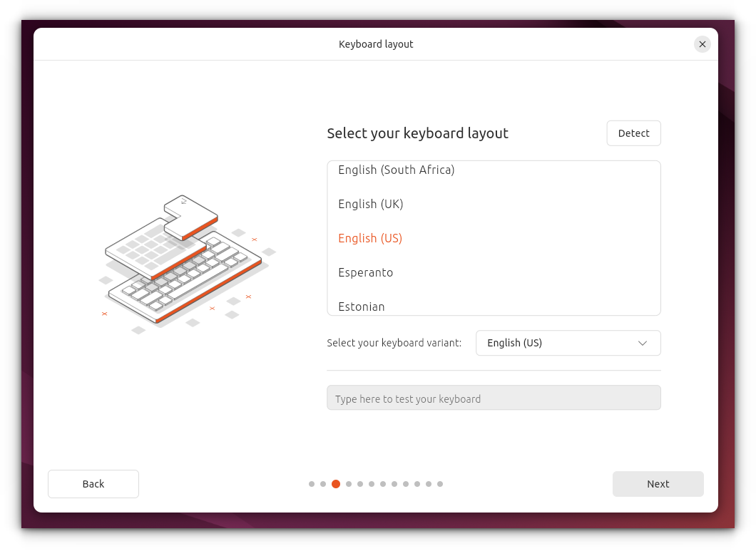
Task: Click the first progress dot
Action: coord(312,483)
